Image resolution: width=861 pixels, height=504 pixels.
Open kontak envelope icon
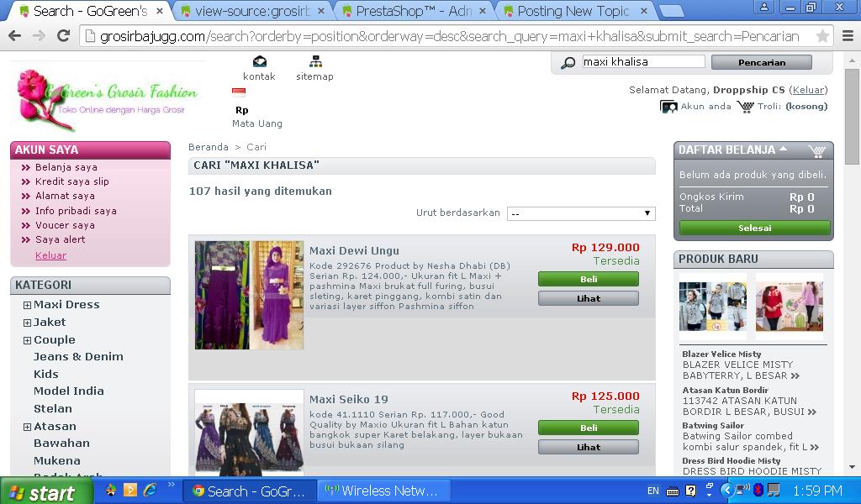pyautogui.click(x=259, y=60)
